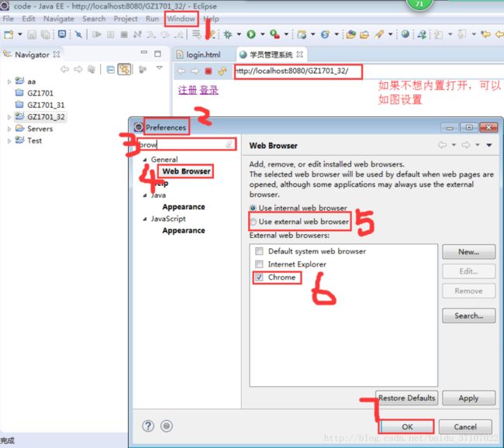
Task: Open the 注册 link
Action: pos(188,91)
